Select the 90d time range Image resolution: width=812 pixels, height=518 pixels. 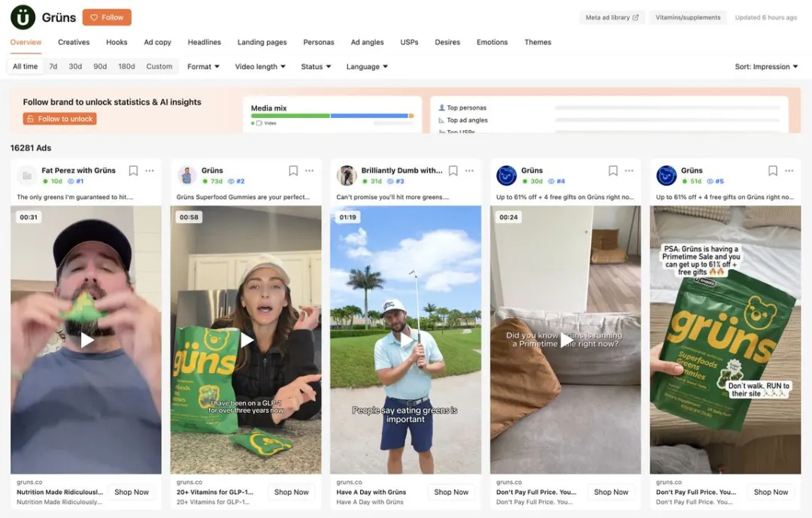(101, 66)
